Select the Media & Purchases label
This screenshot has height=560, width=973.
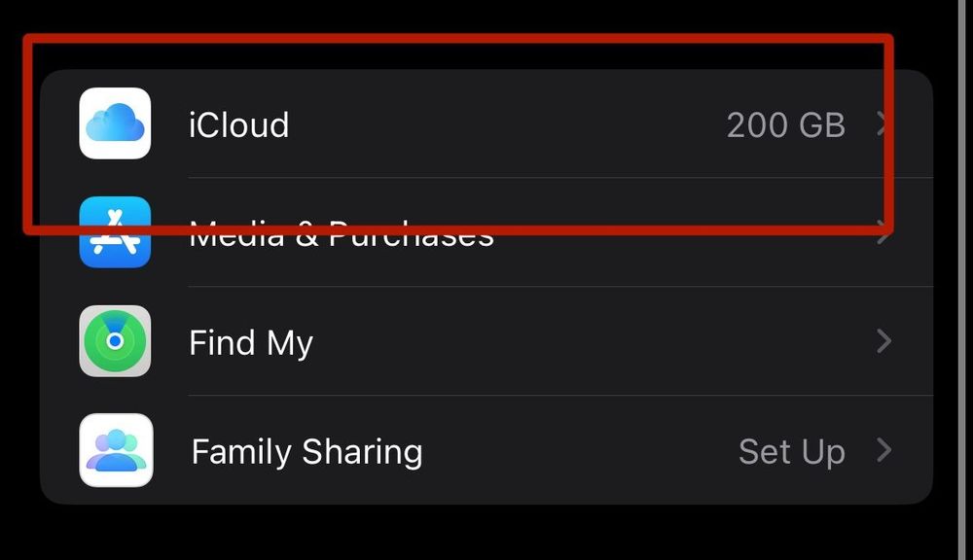341,236
